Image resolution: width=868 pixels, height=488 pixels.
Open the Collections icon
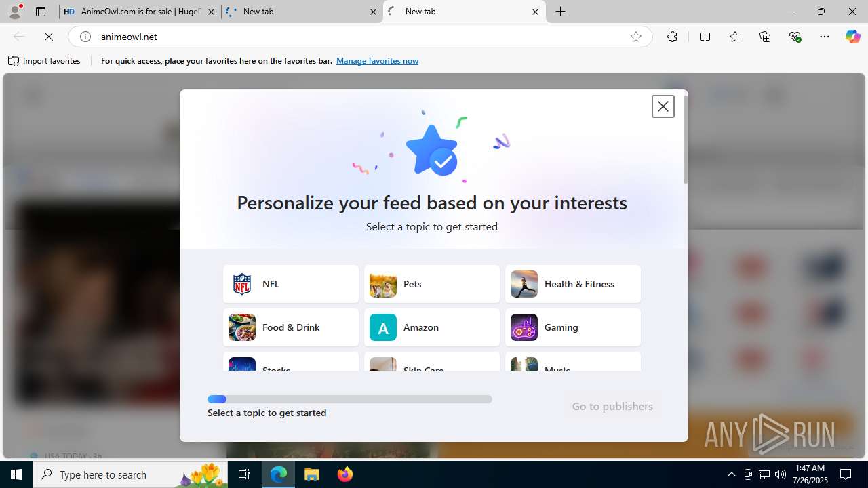(765, 37)
